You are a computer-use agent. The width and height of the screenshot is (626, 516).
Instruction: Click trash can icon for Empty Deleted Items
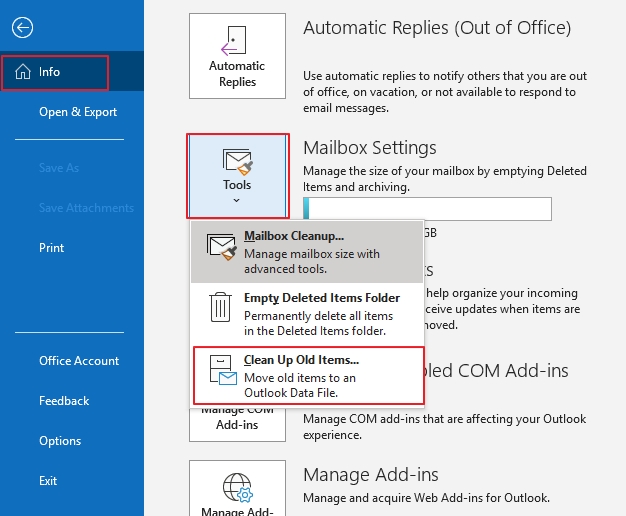pyautogui.click(x=221, y=306)
